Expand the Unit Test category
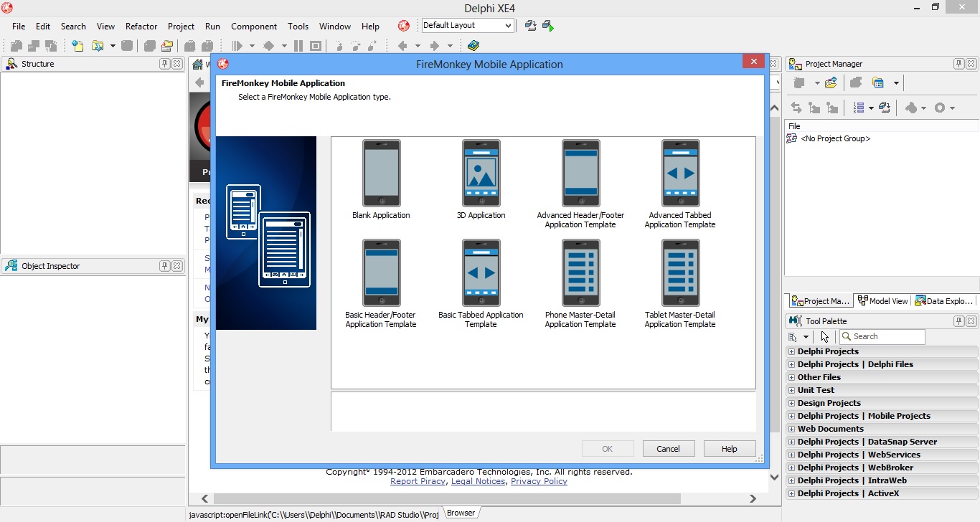Viewport: 980px width, 522px height. tap(791, 390)
